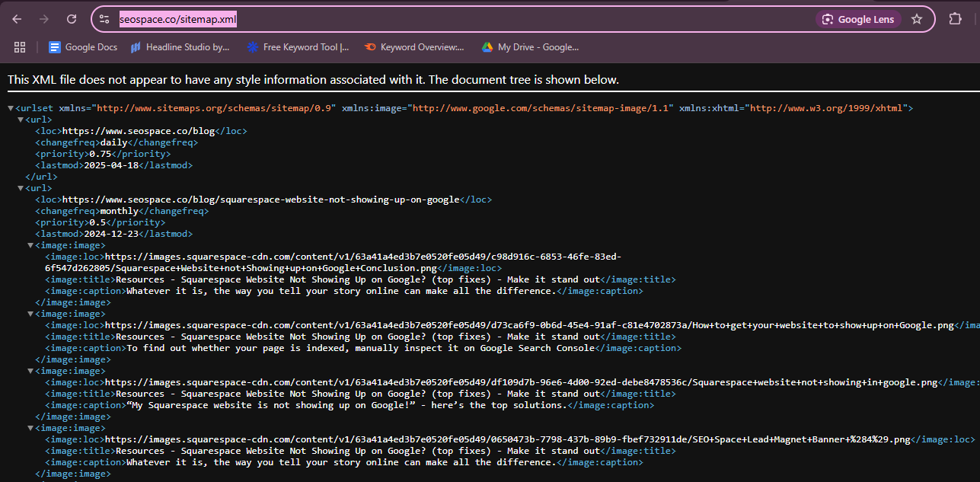Open the Google Docs bookmark
Image resolution: width=980 pixels, height=482 pixels.
click(83, 47)
